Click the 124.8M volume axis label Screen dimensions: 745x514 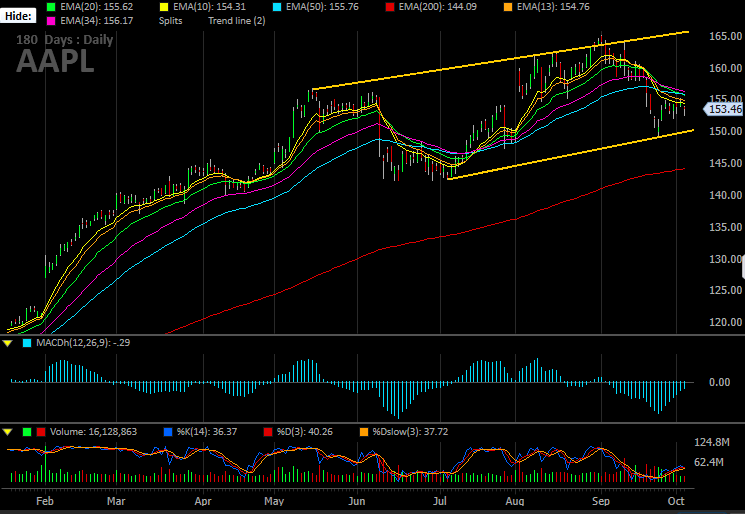pyautogui.click(x=712, y=443)
